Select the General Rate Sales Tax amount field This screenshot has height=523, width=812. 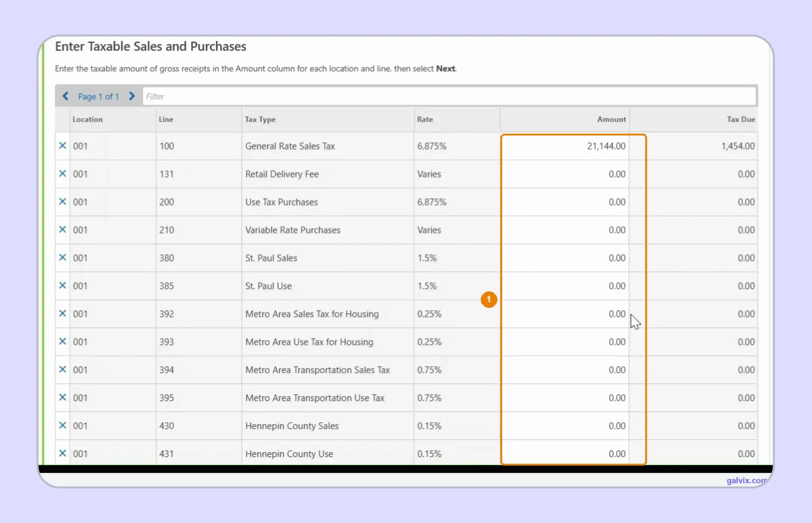coord(565,146)
